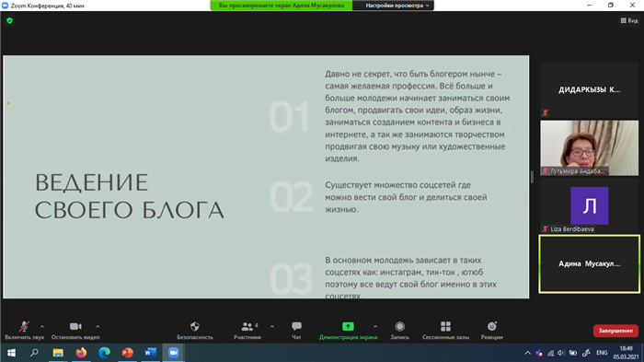Click the panel divider handle beside slide
The image size is (644, 362).
coord(533,177)
